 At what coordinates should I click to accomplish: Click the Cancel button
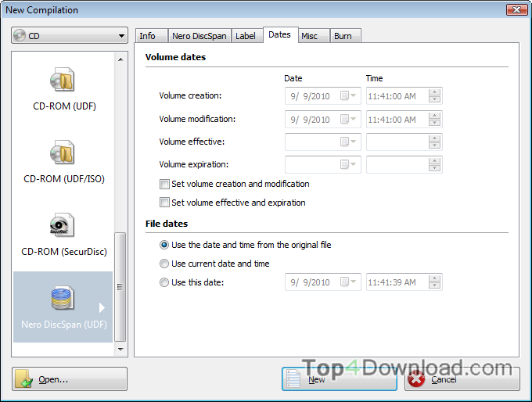click(x=462, y=379)
